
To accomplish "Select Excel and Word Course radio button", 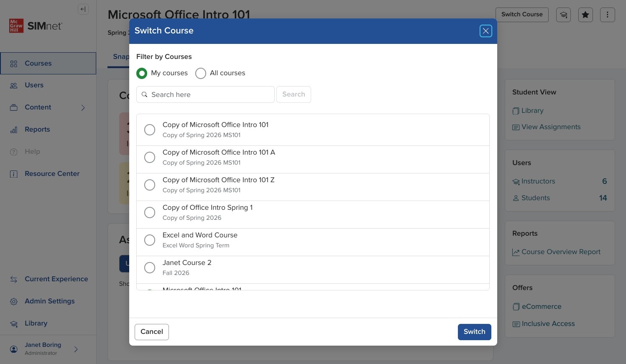I will (150, 240).
